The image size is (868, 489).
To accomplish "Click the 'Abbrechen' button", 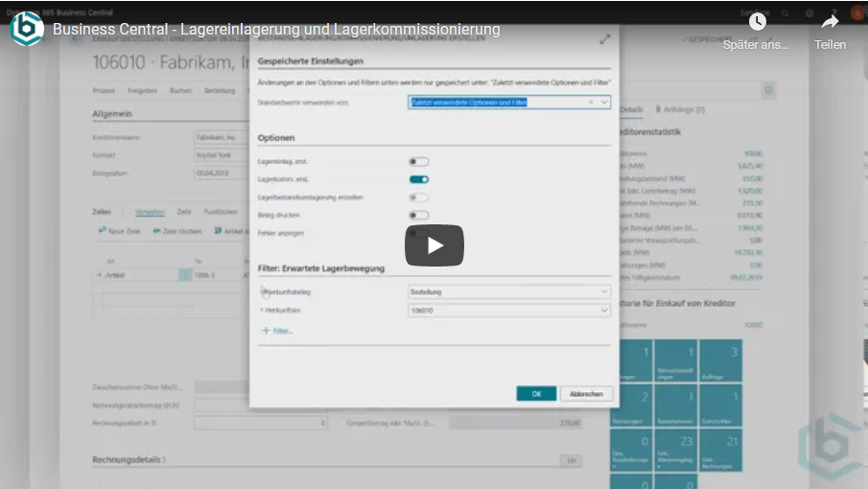I will (x=586, y=394).
